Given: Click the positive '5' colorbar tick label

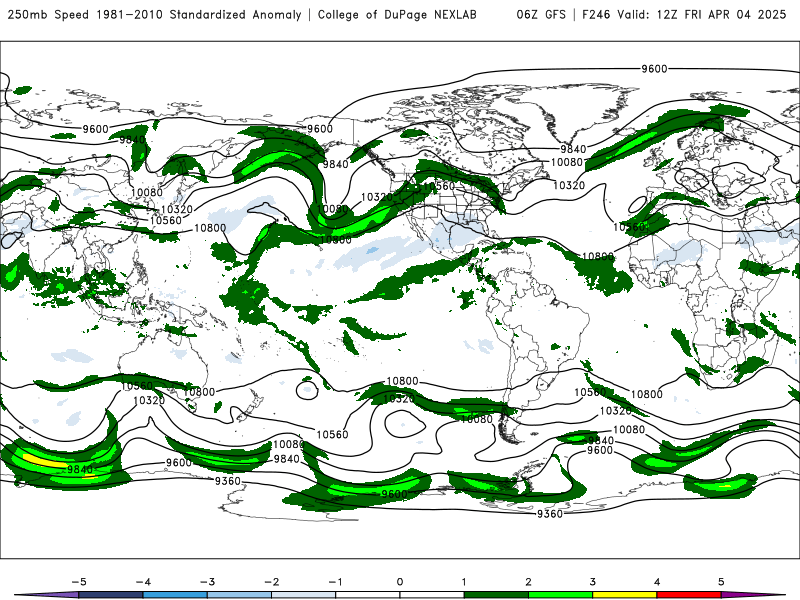Looking at the screenshot, I should 721,582.
